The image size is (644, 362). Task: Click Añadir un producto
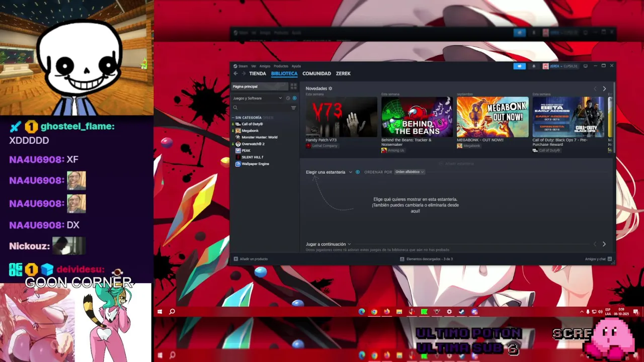tap(251, 259)
